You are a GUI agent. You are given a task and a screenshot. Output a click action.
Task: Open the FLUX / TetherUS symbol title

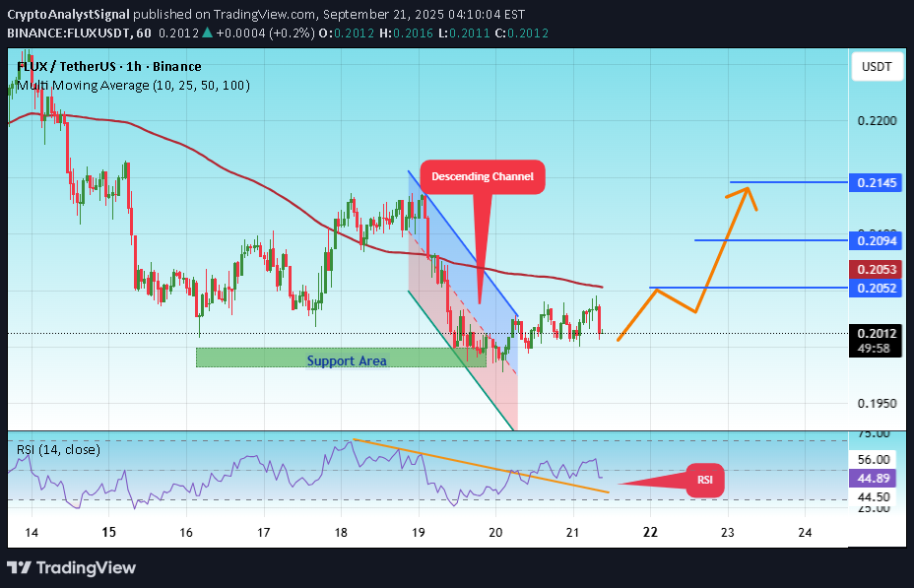click(108, 67)
